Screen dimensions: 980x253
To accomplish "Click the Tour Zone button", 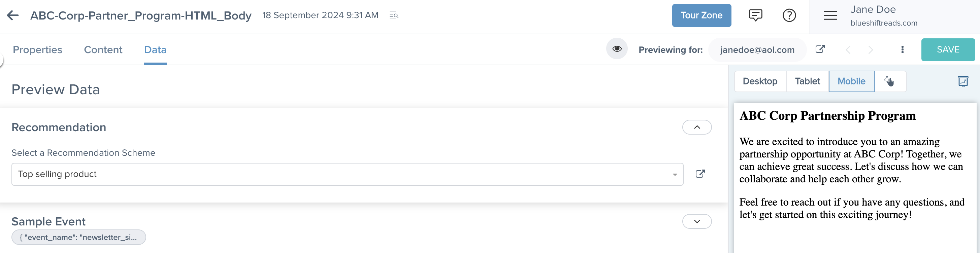I will pyautogui.click(x=701, y=15).
